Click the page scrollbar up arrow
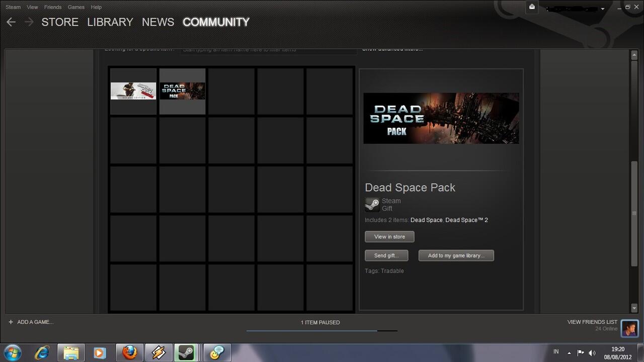 point(634,55)
